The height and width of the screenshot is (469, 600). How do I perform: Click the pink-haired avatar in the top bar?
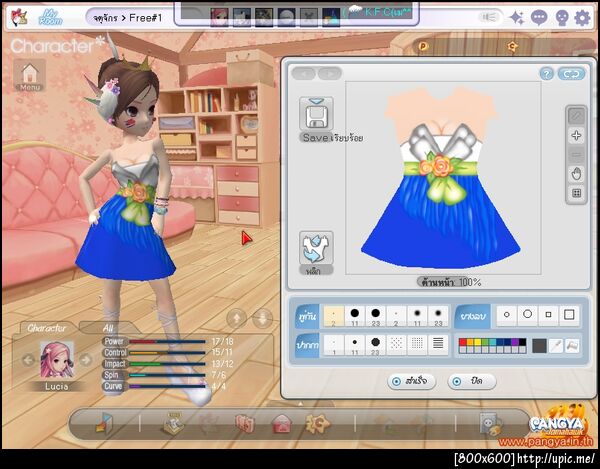pyautogui.click(x=220, y=17)
